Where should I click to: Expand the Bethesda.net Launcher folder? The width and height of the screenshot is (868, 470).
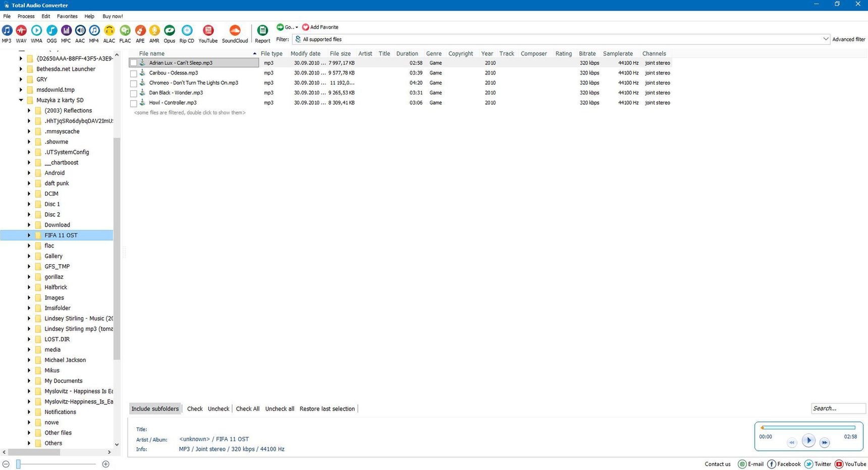tap(21, 69)
